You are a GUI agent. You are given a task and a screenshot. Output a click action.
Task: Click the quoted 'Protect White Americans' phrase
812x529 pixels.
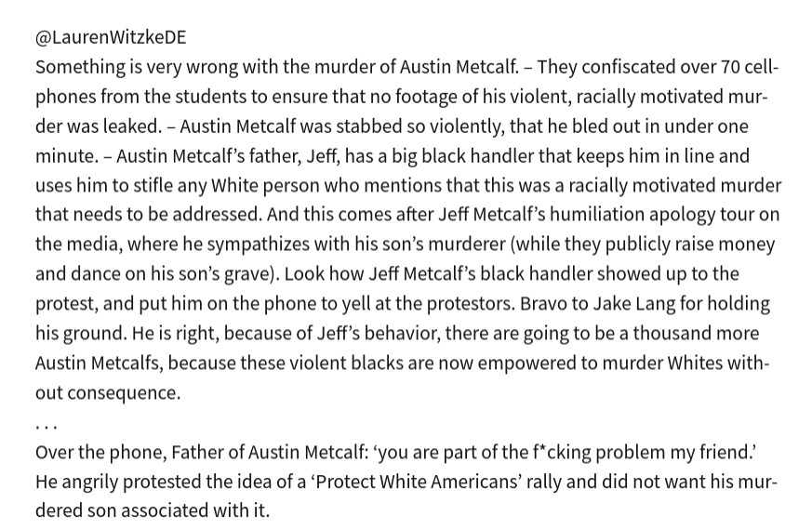click(418, 482)
